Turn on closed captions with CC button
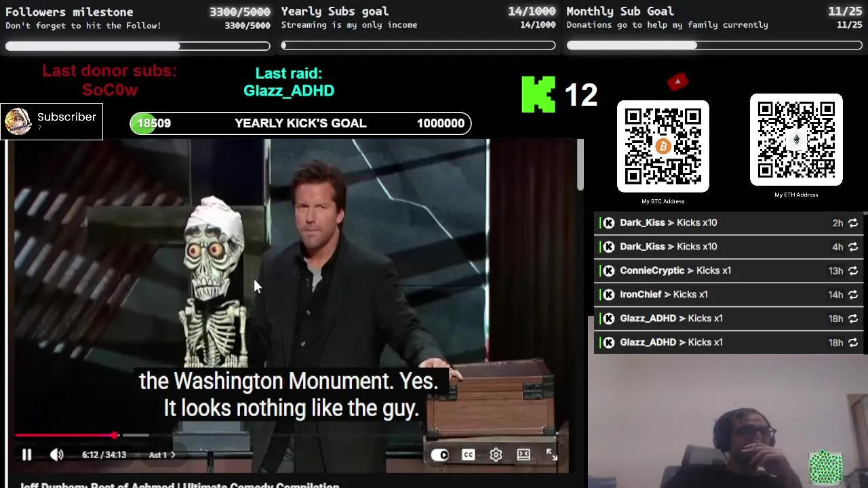Image resolution: width=868 pixels, height=488 pixels. [468, 455]
